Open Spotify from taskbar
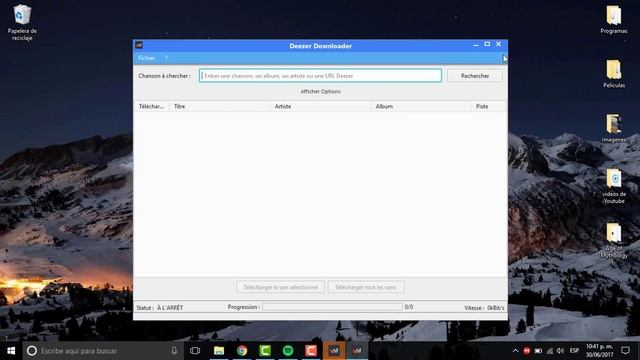The image size is (640, 360). coord(288,351)
